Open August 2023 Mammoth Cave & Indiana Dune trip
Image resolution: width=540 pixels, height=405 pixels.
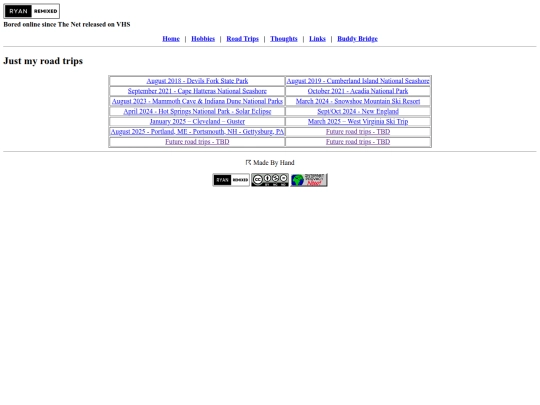(197, 101)
